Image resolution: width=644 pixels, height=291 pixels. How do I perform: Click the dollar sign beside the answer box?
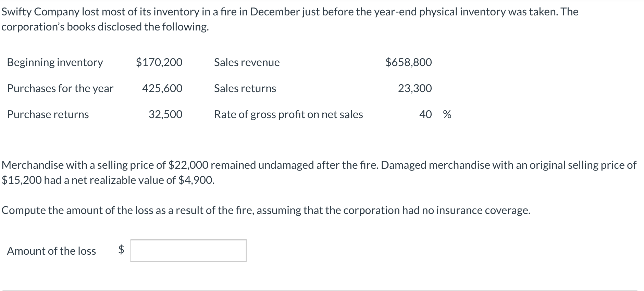[121, 250]
